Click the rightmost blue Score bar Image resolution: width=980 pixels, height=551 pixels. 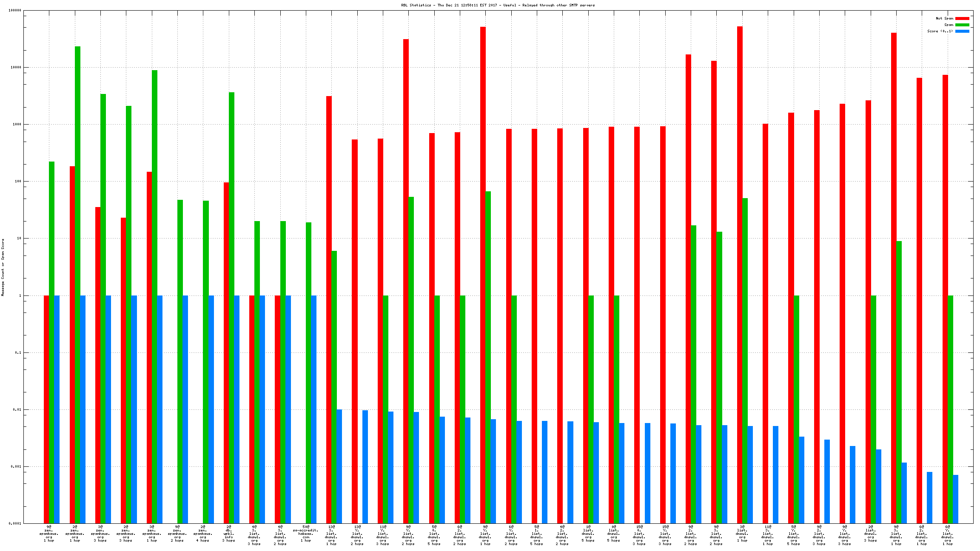point(955,499)
